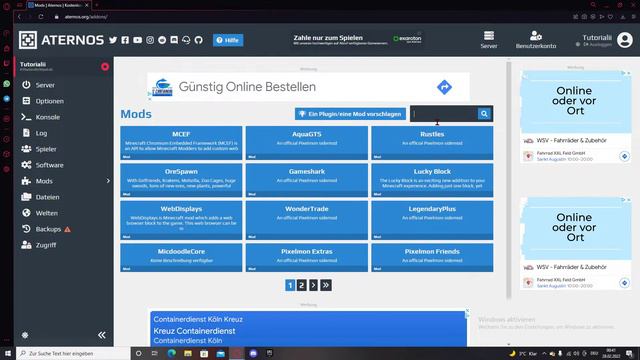Expand the Mods submenu chevron
This screenshot has width=640, height=360.
click(x=108, y=181)
